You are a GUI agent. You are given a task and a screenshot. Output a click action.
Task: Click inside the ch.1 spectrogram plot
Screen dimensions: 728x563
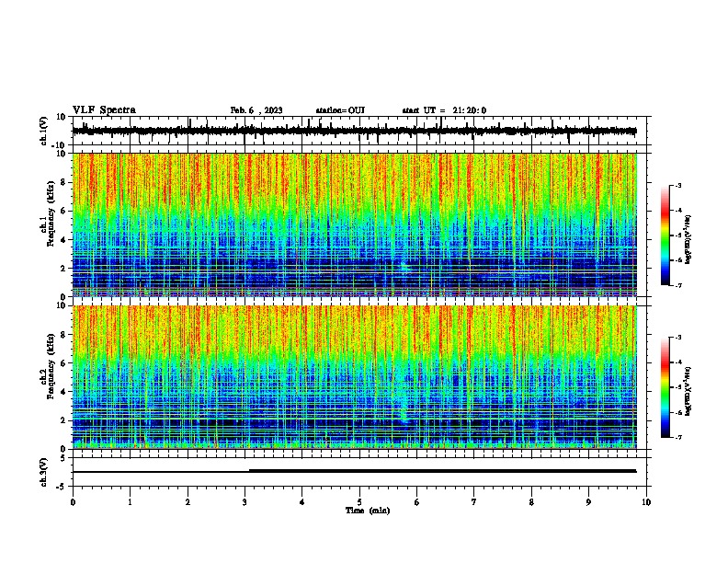(x=355, y=224)
